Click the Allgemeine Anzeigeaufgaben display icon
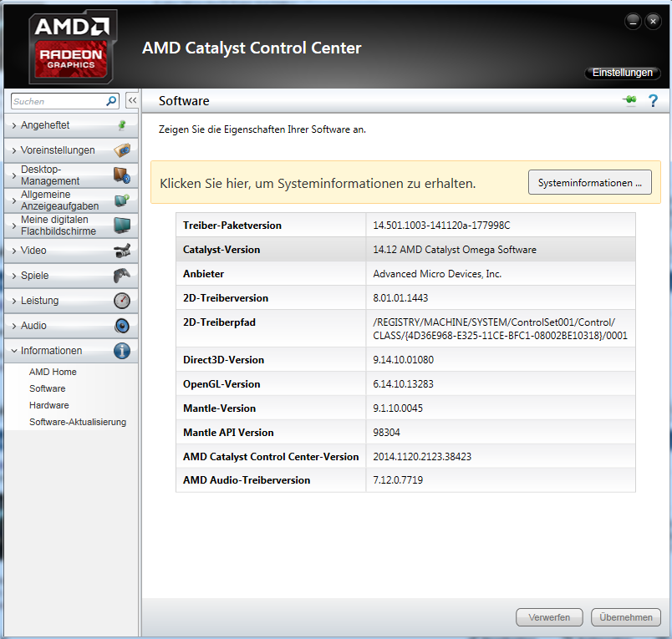 (122, 200)
